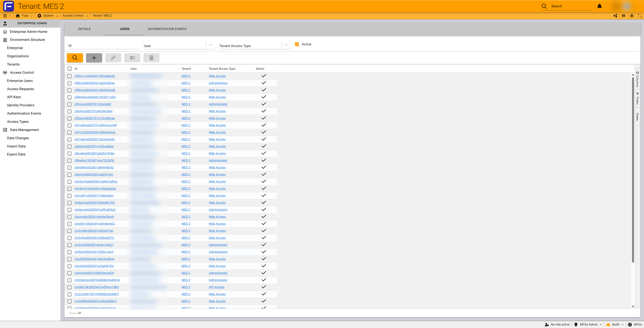Open notifications bell icon
The height and width of the screenshot is (328, 644).
tap(600, 6)
